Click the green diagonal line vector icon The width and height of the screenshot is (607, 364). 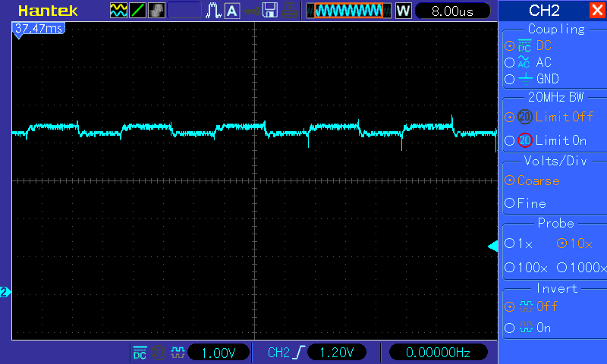pyautogui.click(x=137, y=11)
